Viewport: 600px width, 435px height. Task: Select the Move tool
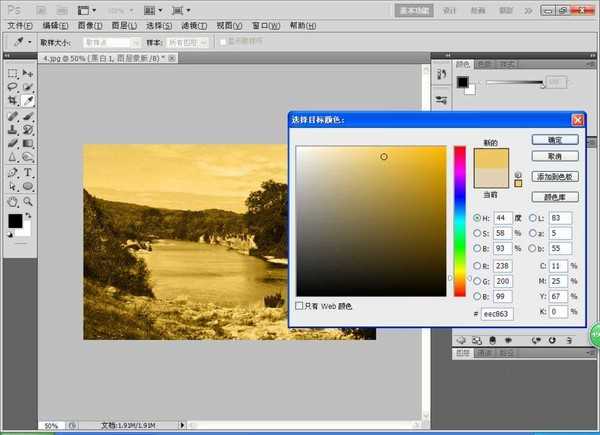28,74
